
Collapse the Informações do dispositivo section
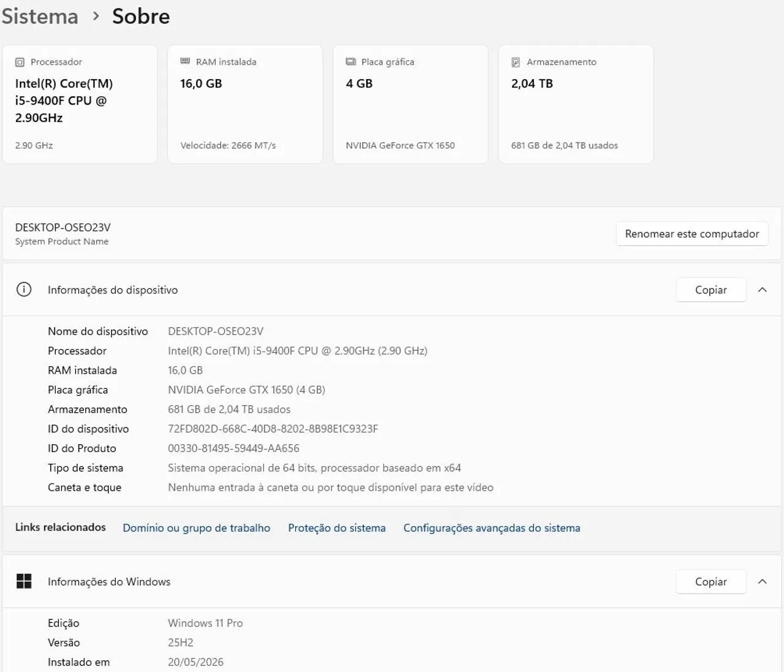(x=763, y=290)
